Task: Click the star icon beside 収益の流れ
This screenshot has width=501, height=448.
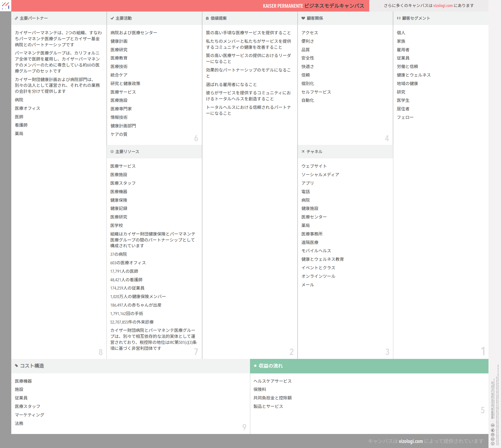Action: point(255,366)
